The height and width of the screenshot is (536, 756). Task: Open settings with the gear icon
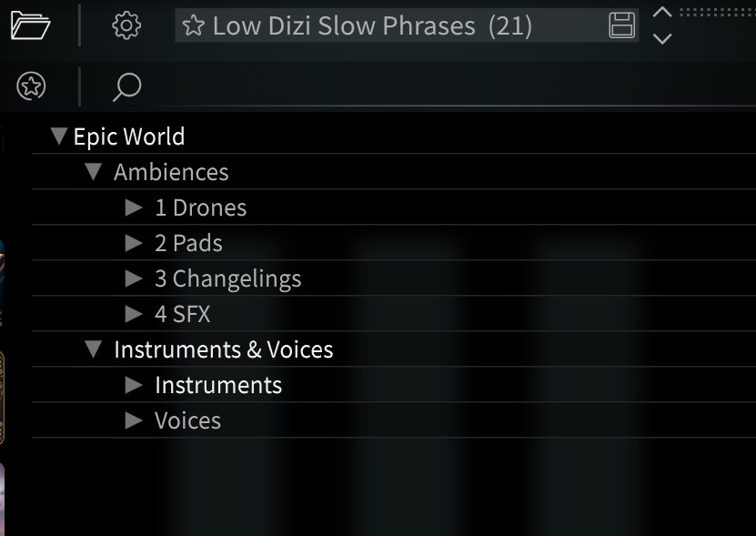(x=126, y=25)
